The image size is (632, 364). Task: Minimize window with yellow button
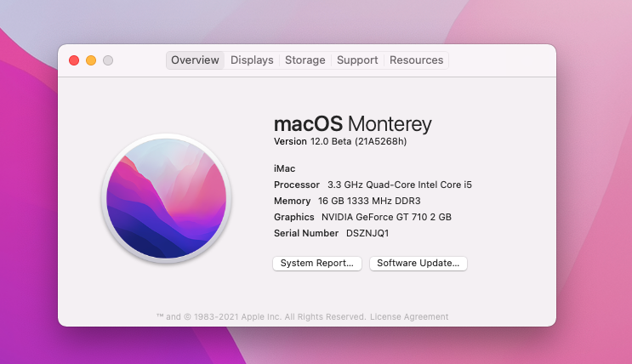click(x=91, y=60)
